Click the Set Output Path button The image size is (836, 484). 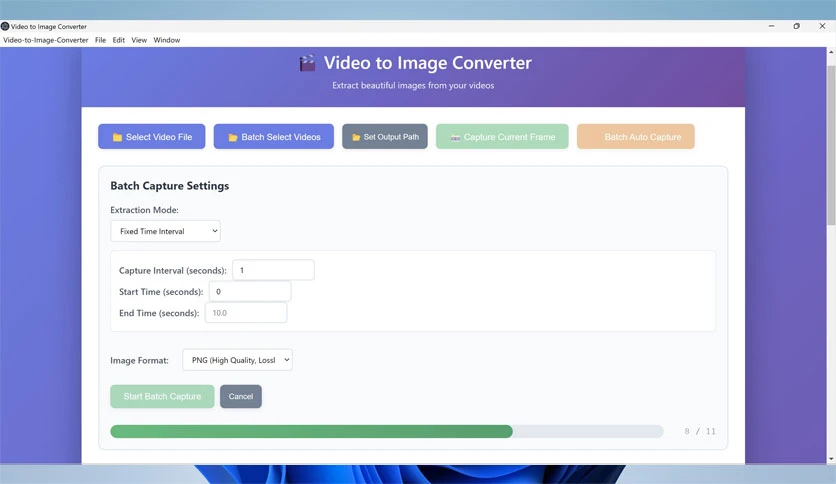pos(384,136)
